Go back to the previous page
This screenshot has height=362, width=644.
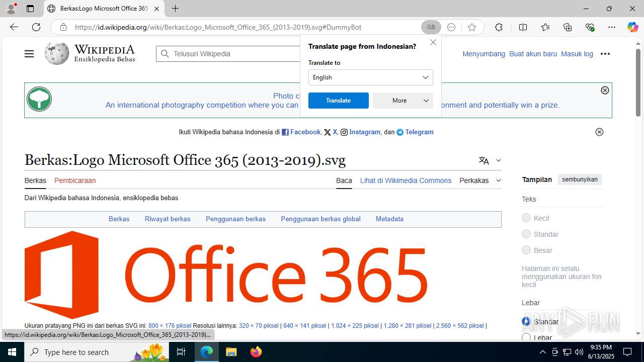click(14, 27)
